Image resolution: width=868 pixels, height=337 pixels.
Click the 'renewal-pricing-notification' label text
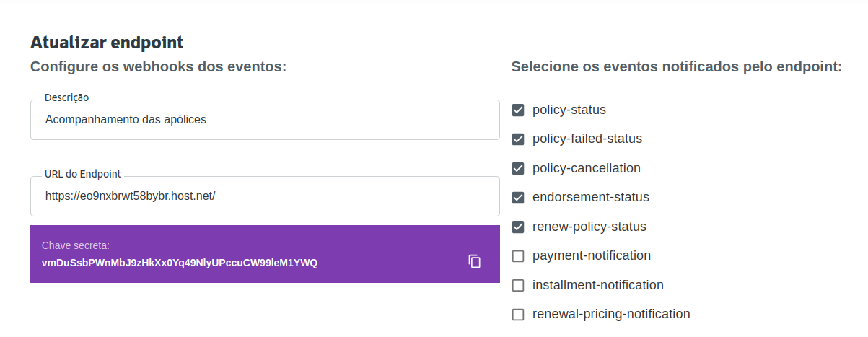click(x=611, y=314)
